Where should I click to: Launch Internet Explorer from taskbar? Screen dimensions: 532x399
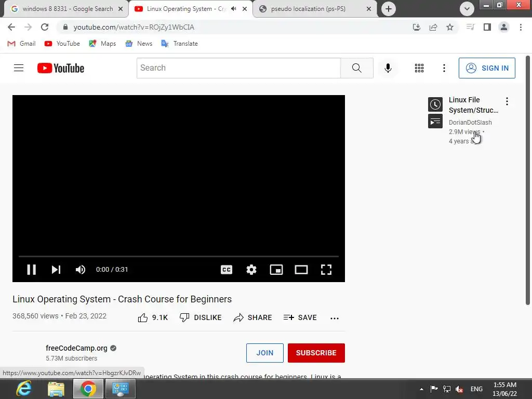click(24, 389)
